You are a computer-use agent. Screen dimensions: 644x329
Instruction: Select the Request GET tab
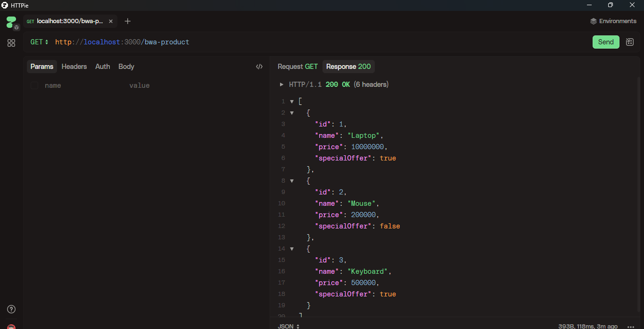(x=297, y=67)
